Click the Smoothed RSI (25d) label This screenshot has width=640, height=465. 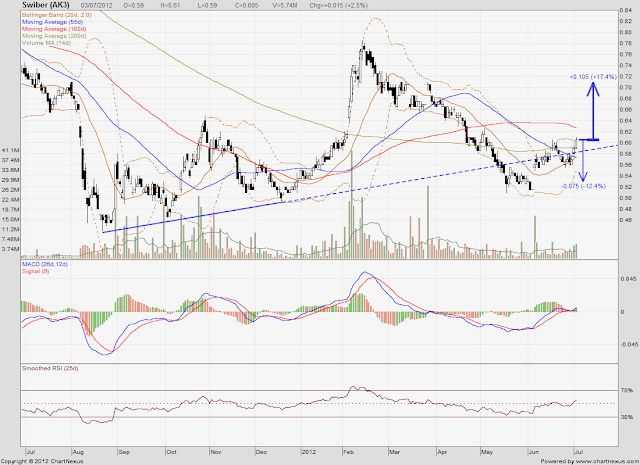pyautogui.click(x=50, y=368)
